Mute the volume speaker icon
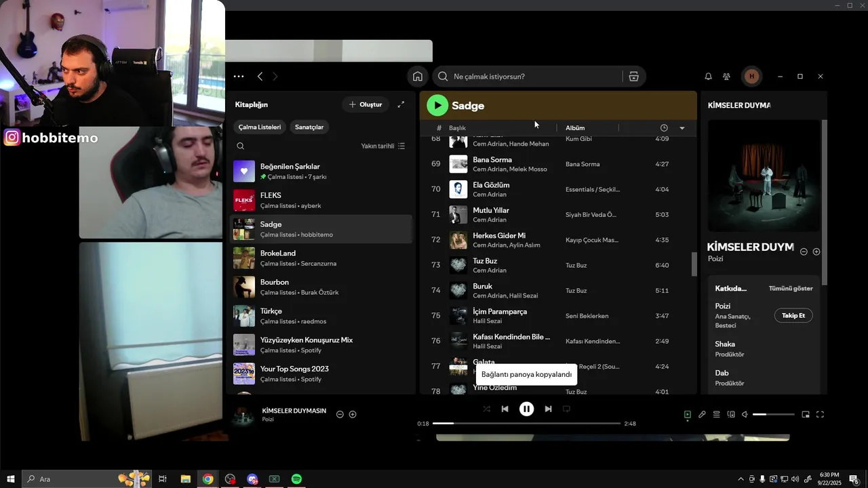 (745, 414)
